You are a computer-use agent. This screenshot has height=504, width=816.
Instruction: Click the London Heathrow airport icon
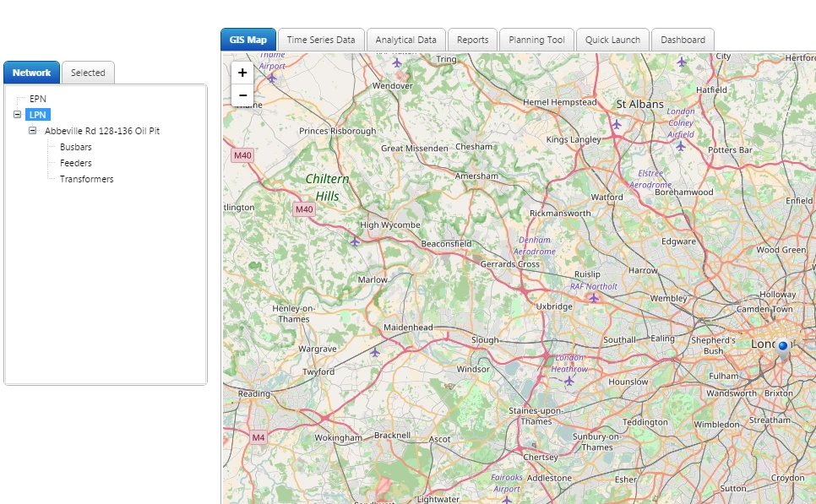569,381
